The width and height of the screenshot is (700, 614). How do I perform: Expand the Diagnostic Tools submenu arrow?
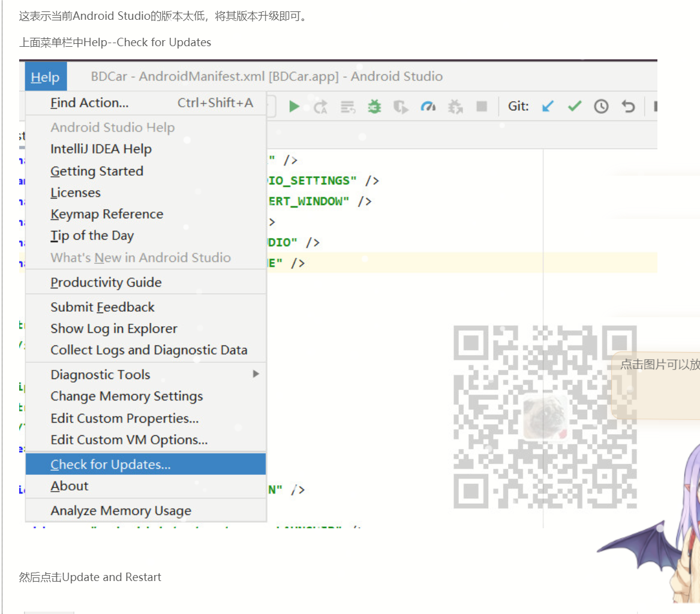(x=256, y=374)
